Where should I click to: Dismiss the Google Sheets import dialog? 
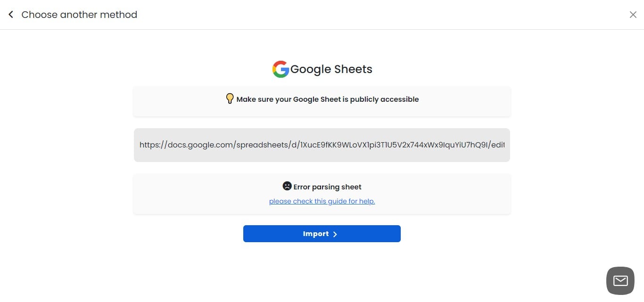coord(633,14)
